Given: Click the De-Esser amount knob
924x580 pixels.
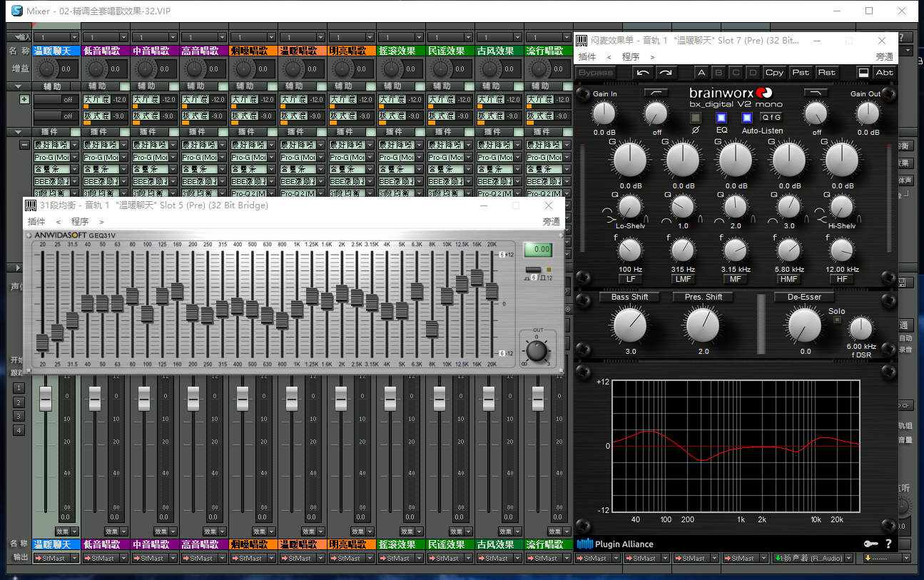Looking at the screenshot, I should (805, 325).
